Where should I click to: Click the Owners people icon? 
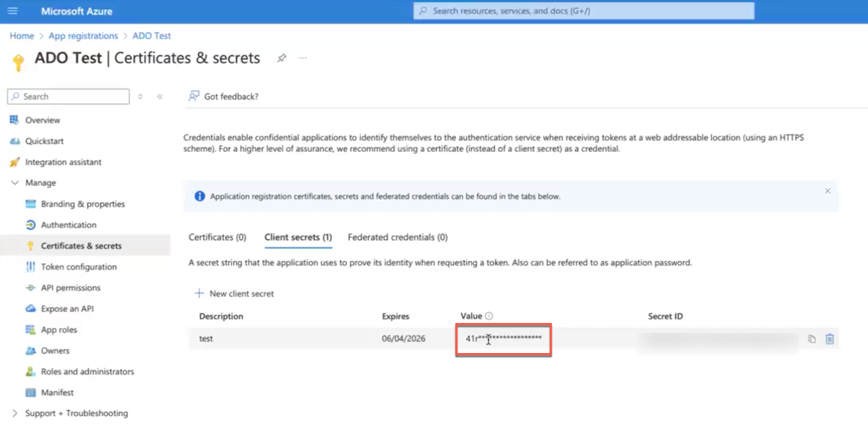[30, 351]
